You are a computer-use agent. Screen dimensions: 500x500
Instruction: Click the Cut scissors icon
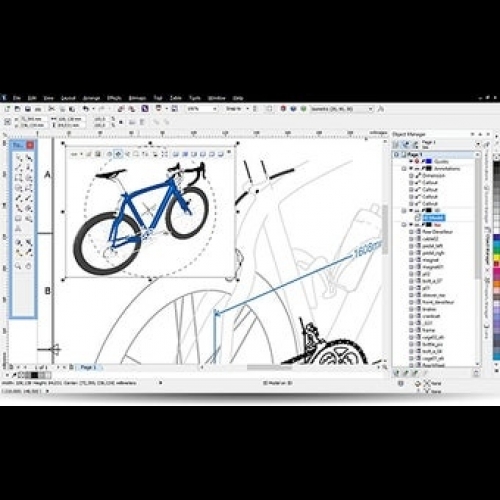51,109
